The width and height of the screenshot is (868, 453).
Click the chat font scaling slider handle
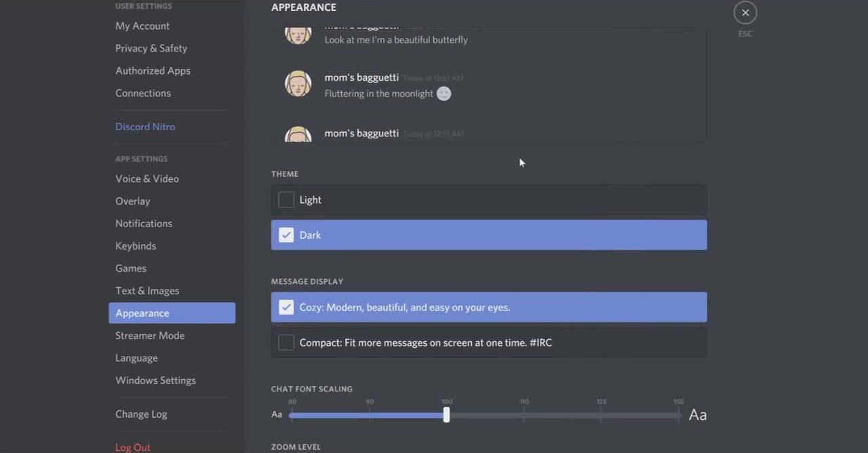[x=446, y=415]
